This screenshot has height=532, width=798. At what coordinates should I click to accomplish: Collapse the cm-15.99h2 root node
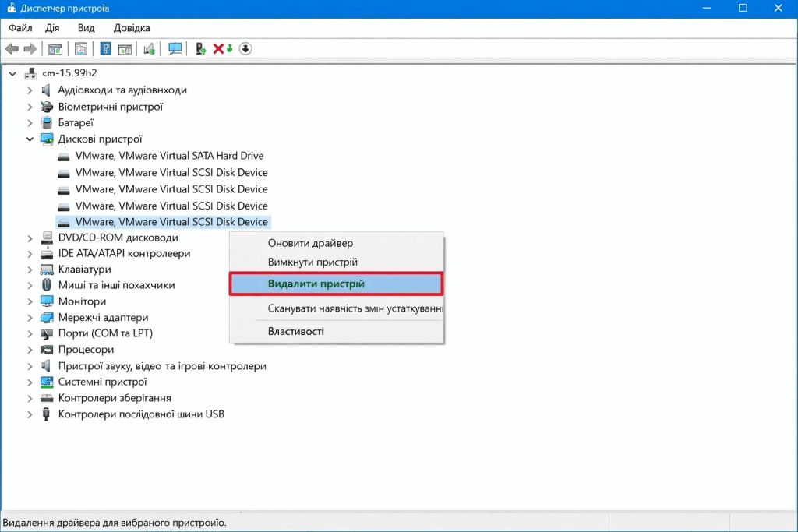(12, 73)
